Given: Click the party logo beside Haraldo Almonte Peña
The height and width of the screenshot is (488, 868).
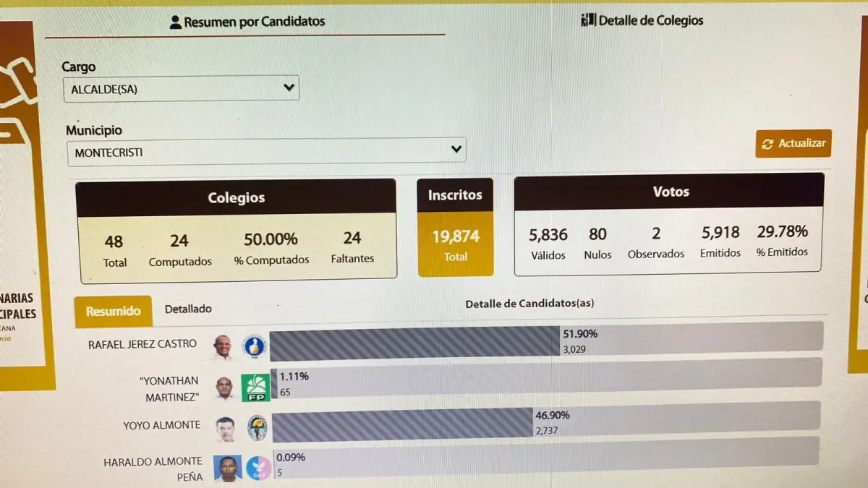Looking at the screenshot, I should [x=258, y=468].
